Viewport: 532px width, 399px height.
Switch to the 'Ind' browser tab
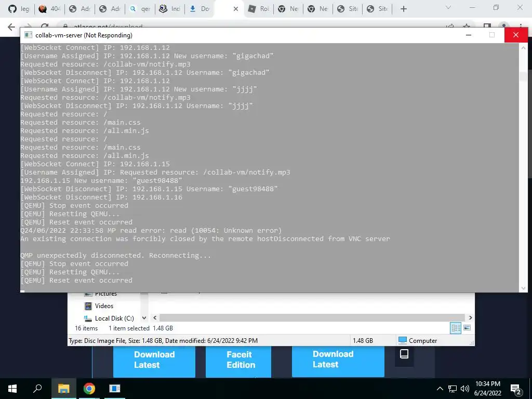[x=169, y=9]
